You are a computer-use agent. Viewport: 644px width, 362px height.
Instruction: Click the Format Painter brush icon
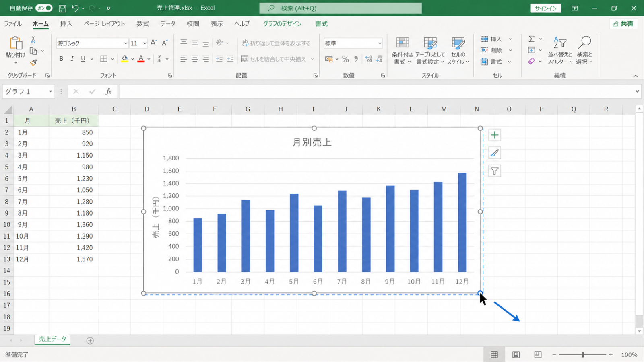pyautogui.click(x=33, y=62)
